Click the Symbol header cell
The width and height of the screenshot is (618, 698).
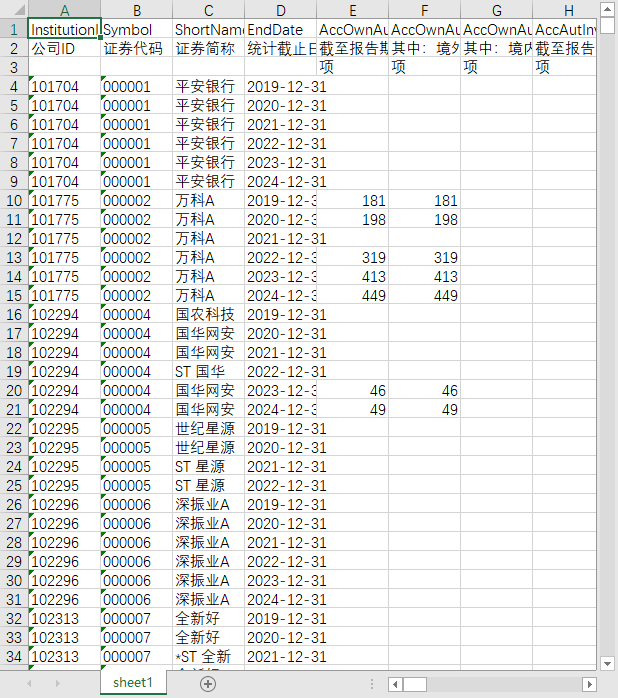[x=137, y=29]
